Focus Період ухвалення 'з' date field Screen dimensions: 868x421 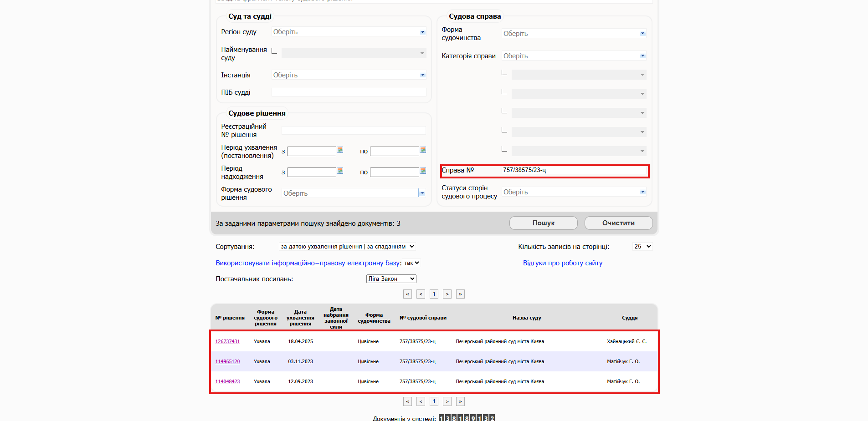pos(312,151)
